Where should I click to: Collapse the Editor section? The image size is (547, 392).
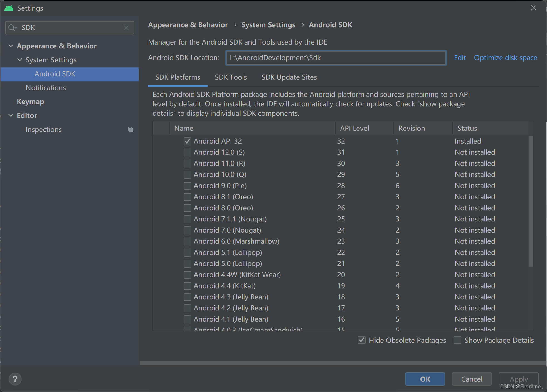pyautogui.click(x=11, y=115)
